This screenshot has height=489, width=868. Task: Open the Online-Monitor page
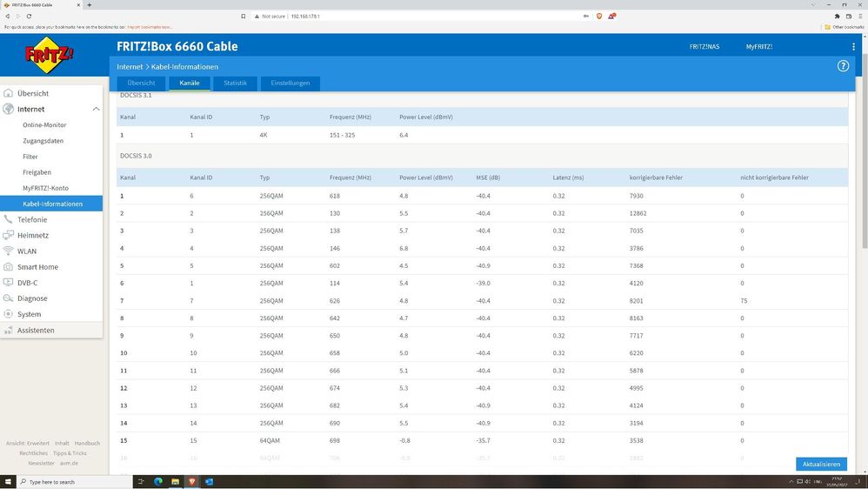click(44, 125)
